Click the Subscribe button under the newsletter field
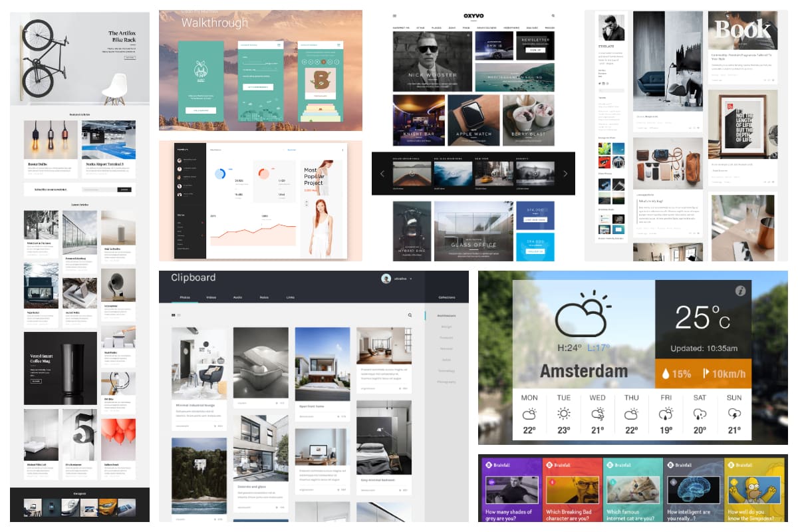 click(124, 189)
